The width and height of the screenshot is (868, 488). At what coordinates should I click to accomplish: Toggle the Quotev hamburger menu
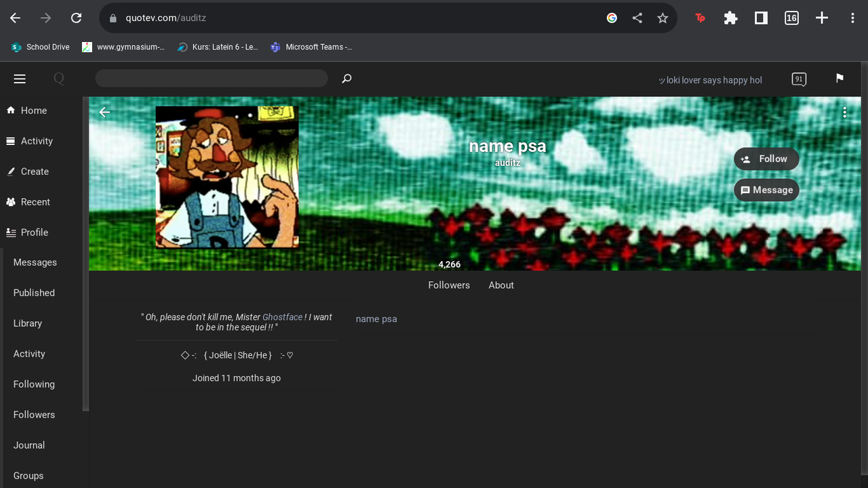[x=20, y=79]
